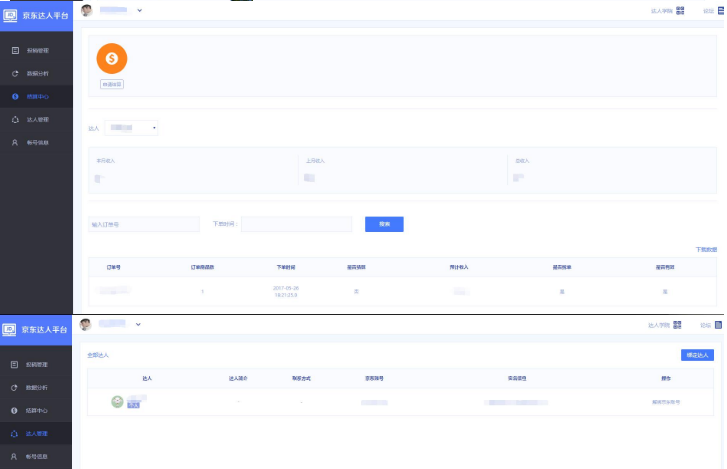
Task: Select 结算中心 in the lower sidebar
Action: 37,411
